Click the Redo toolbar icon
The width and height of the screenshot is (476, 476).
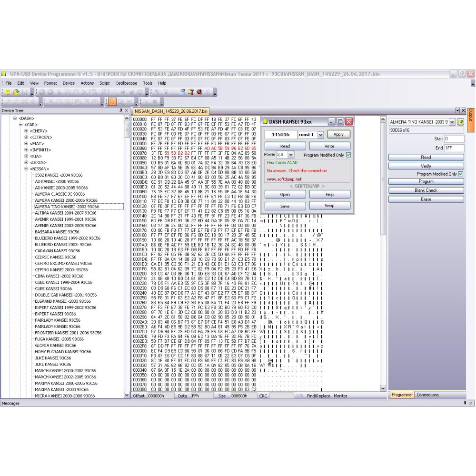(x=50, y=92)
